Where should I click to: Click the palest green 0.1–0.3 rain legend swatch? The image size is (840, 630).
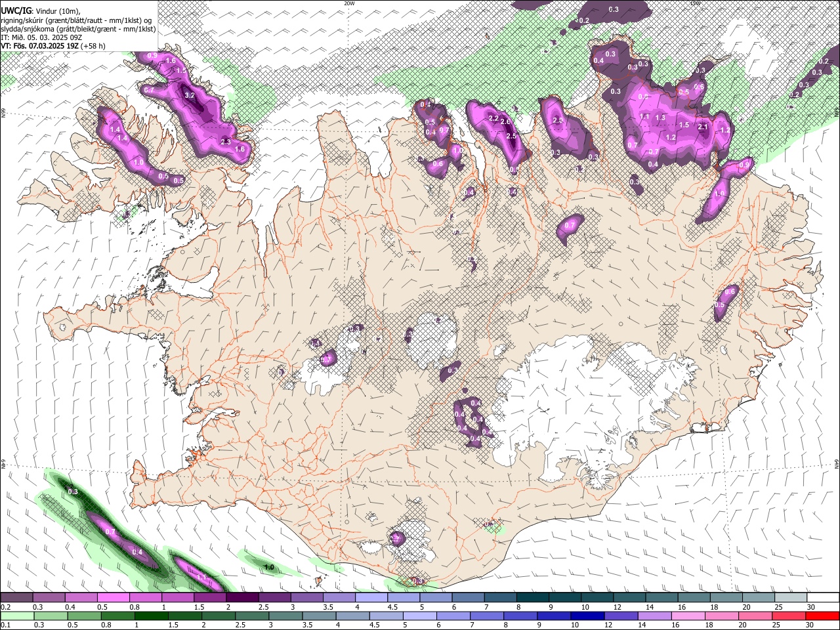[16, 616]
